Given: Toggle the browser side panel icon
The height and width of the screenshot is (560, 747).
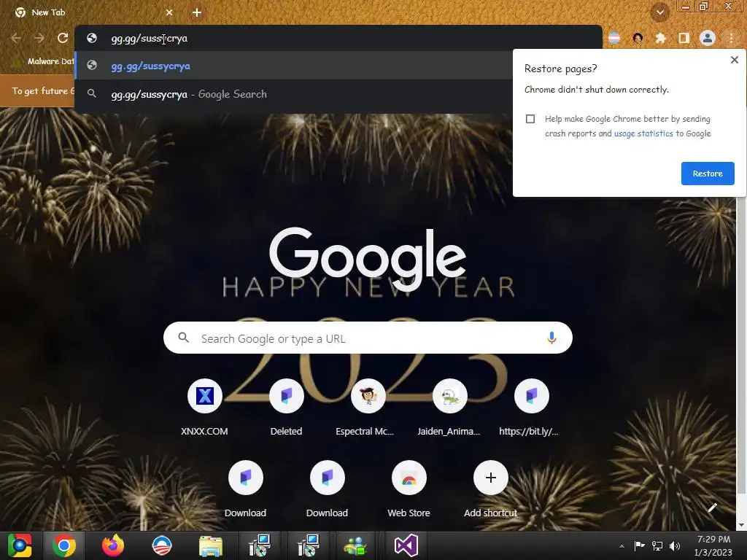Looking at the screenshot, I should point(684,38).
